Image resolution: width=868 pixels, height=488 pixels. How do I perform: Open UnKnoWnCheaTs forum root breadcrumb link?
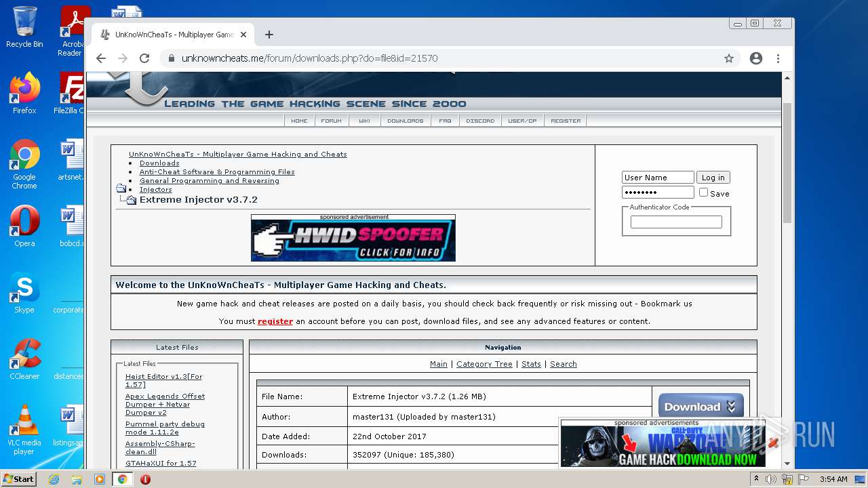point(238,154)
